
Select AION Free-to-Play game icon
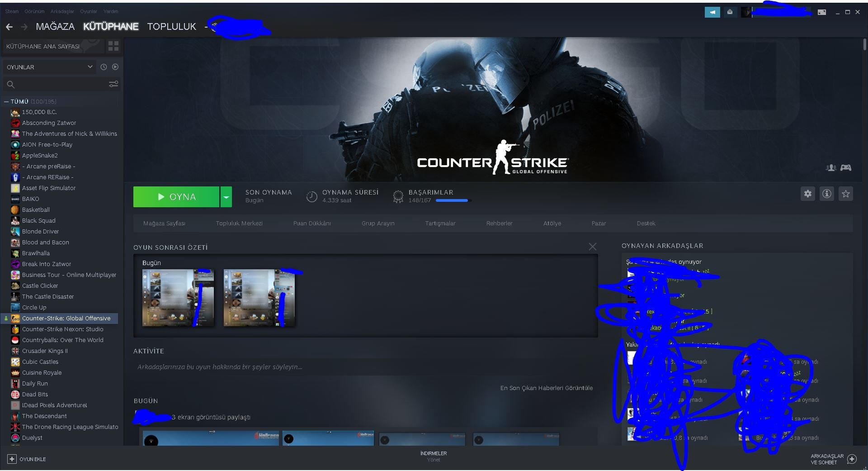pyautogui.click(x=15, y=145)
